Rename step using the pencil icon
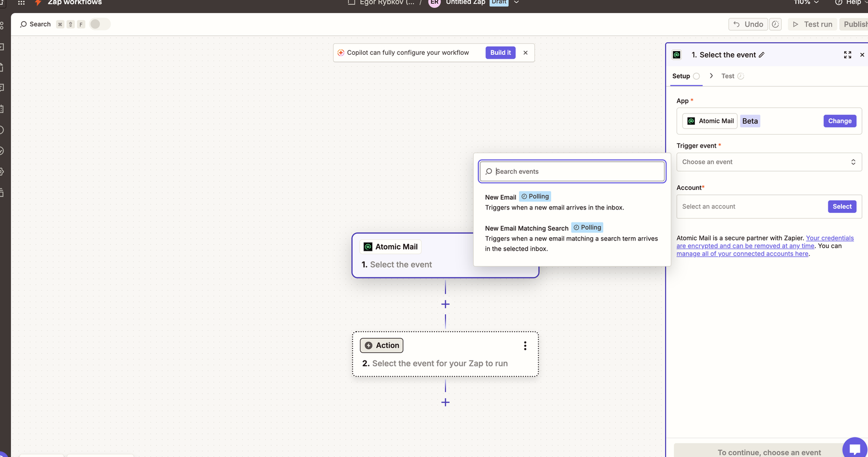The width and height of the screenshot is (868, 457). (x=762, y=55)
